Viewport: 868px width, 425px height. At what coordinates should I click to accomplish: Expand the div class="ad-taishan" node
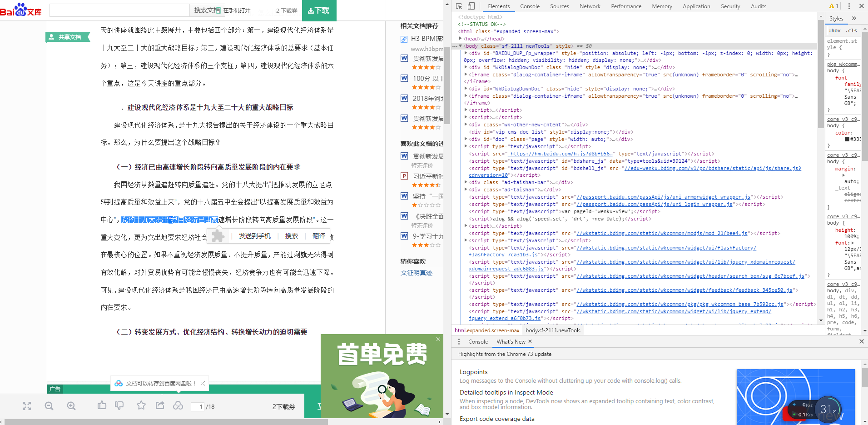[466, 190]
